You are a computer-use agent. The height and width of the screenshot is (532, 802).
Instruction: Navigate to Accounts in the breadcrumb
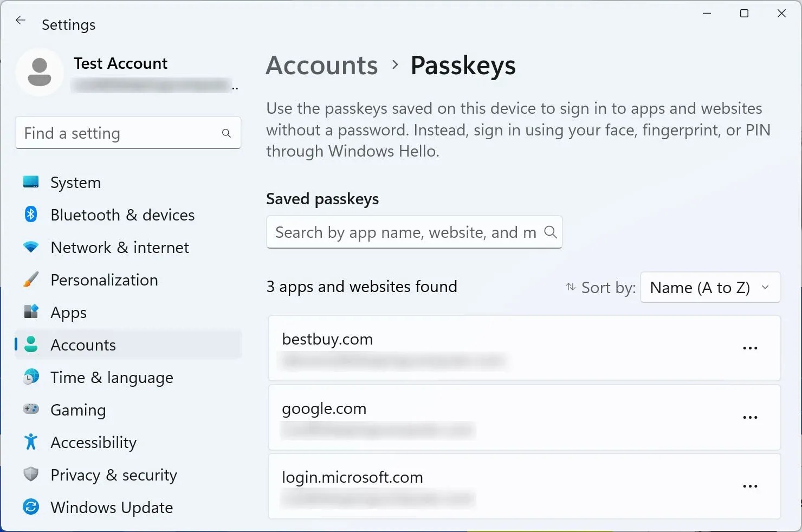(321, 65)
